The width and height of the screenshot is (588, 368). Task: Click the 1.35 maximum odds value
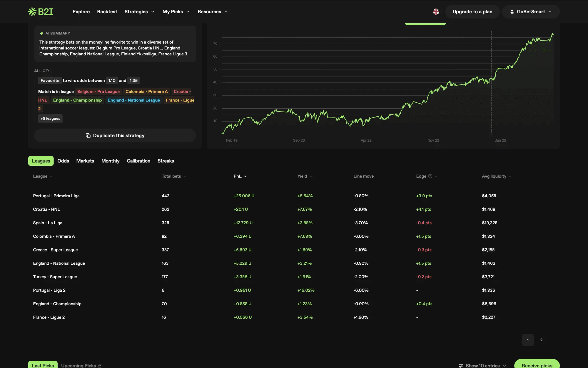click(x=133, y=80)
